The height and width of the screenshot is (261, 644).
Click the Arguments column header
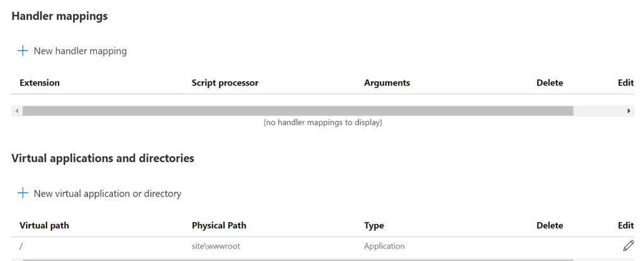tap(387, 82)
